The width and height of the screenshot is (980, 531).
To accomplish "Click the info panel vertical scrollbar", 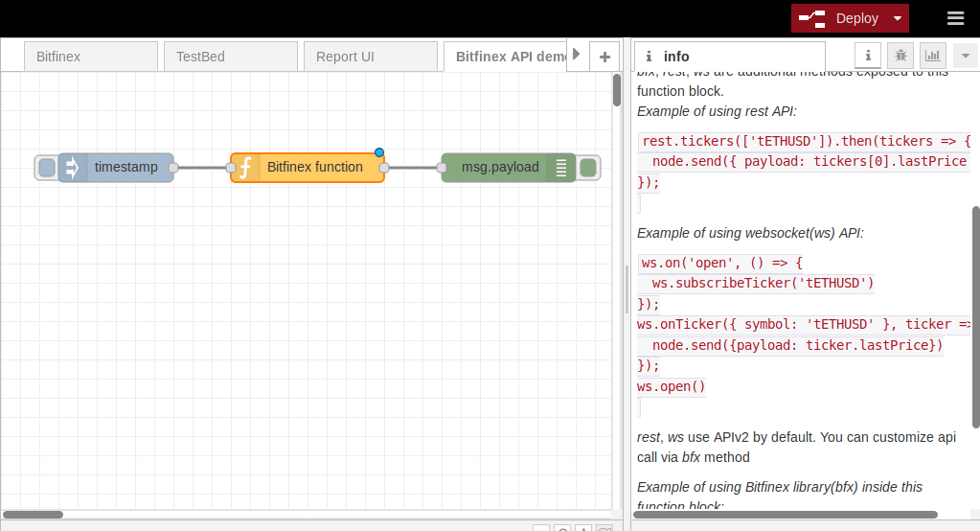I will (976, 317).
